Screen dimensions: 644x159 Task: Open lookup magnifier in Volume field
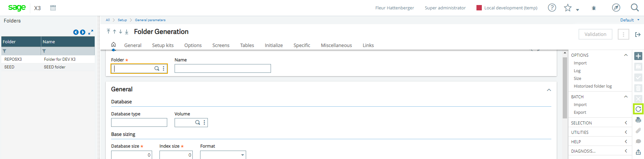coord(198,122)
